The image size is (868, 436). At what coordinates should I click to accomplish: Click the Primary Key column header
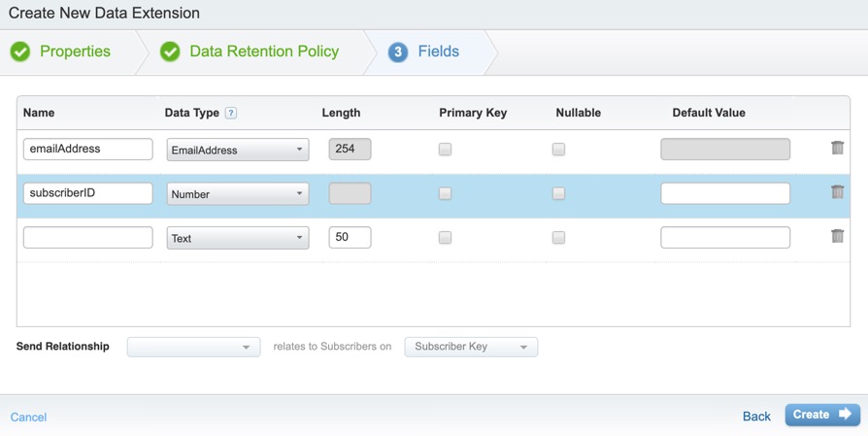click(473, 113)
